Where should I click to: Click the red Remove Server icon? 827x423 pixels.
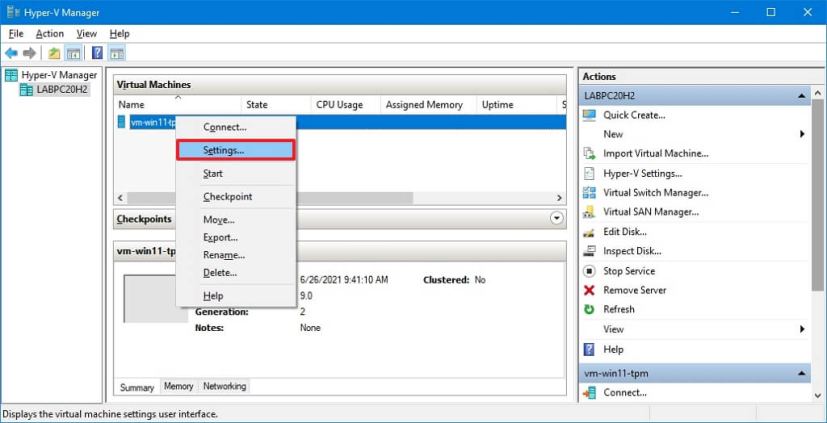589,290
